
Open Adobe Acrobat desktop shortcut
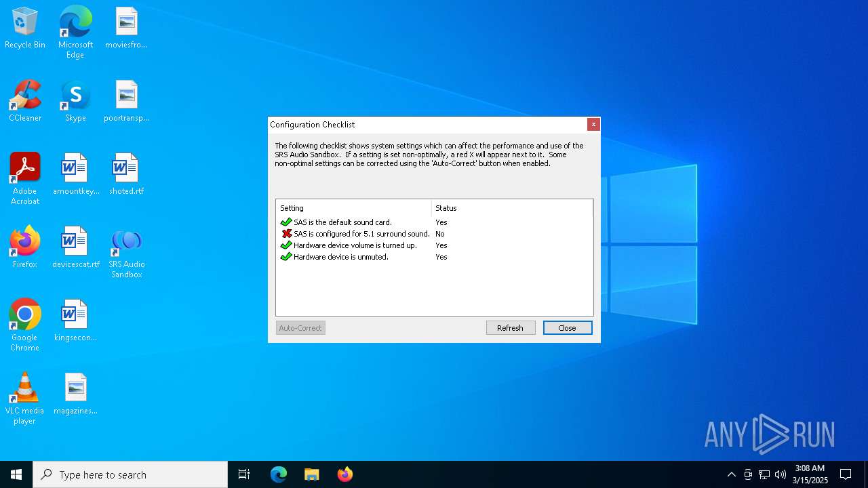click(25, 179)
